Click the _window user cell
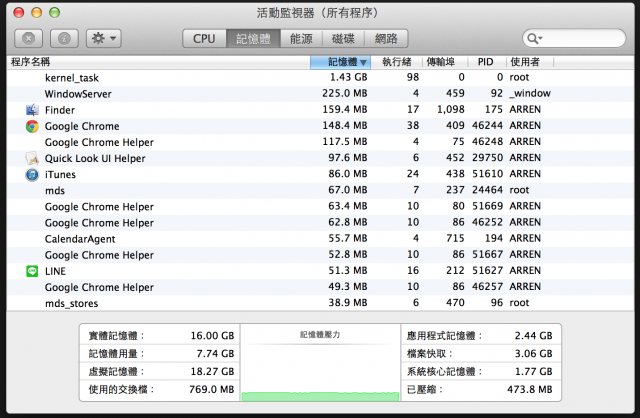 (x=530, y=93)
